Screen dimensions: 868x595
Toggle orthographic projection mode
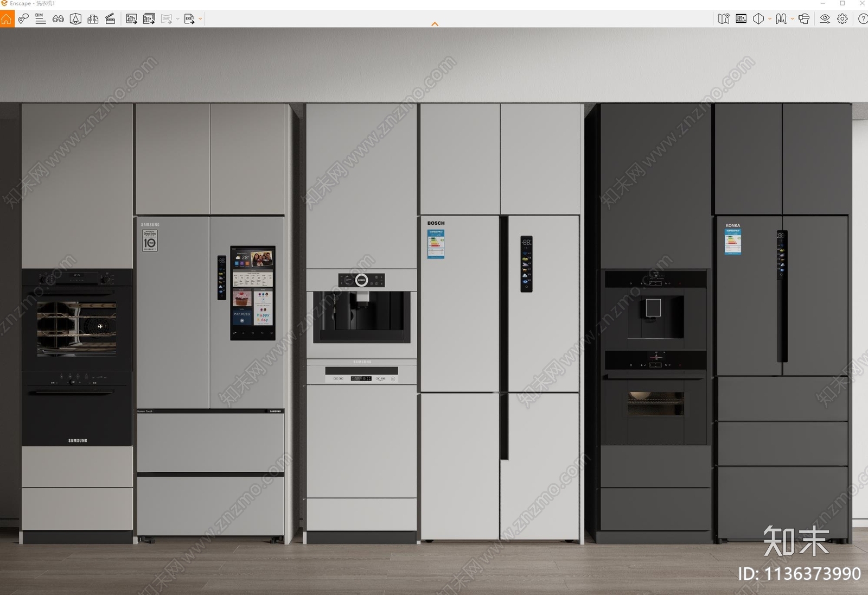758,19
